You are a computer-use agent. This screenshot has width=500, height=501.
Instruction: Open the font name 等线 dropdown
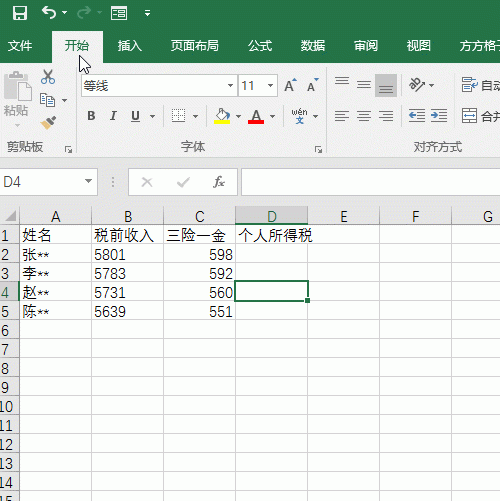coord(230,86)
